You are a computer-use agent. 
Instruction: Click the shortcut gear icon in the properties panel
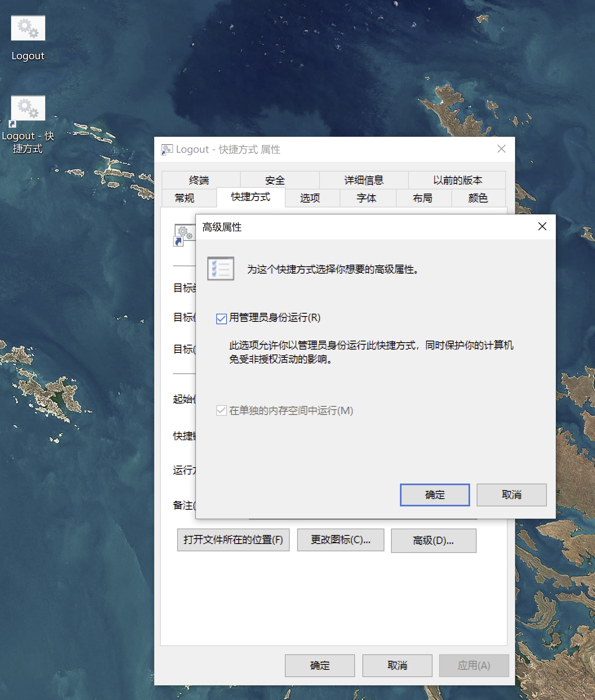183,234
